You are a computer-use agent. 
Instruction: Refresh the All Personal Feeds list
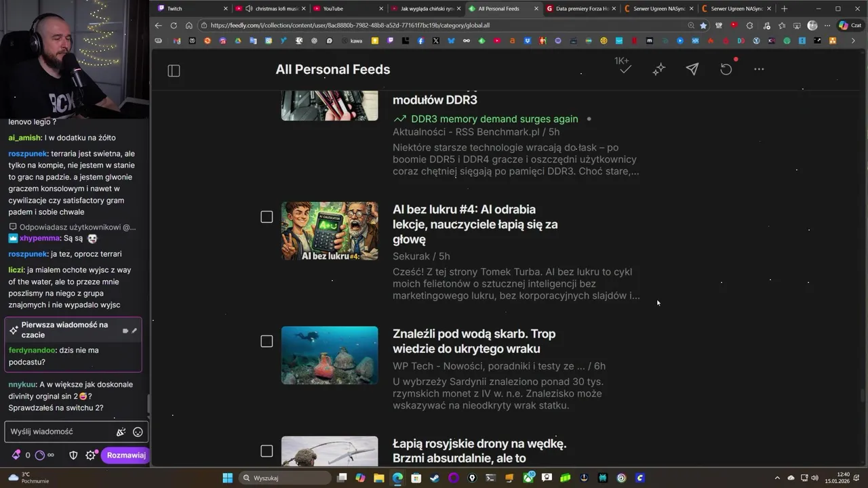(726, 69)
